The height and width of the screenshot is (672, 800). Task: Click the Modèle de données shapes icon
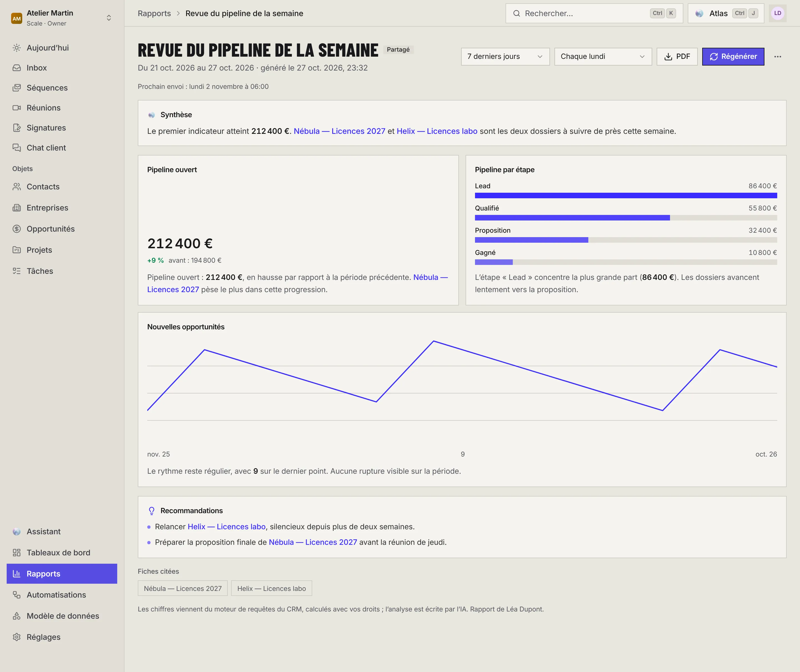[16, 616]
